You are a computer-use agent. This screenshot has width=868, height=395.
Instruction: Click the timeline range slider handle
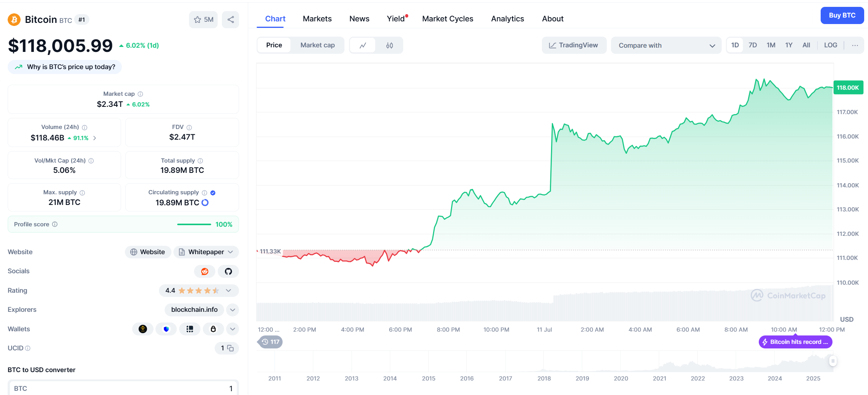(833, 361)
